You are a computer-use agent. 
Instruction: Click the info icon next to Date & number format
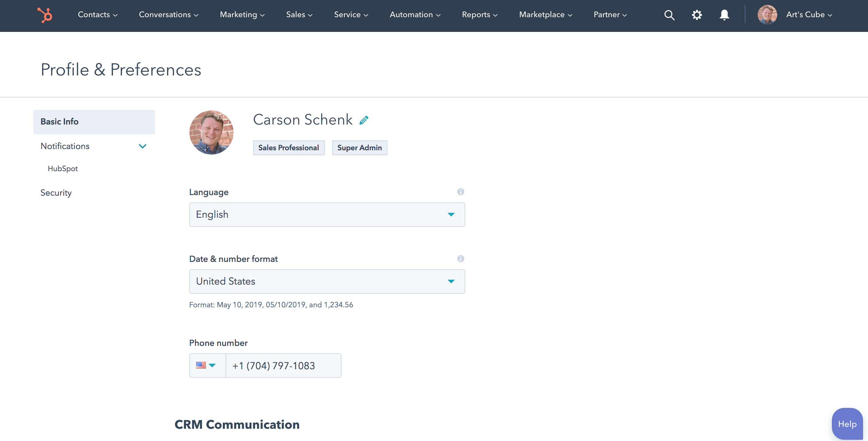(460, 259)
